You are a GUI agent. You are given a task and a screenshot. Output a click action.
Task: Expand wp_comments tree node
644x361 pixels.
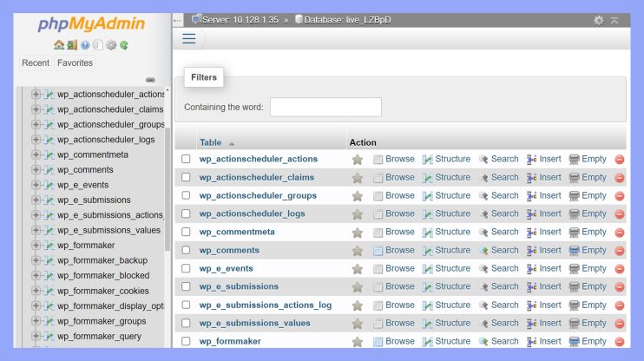[36, 169]
